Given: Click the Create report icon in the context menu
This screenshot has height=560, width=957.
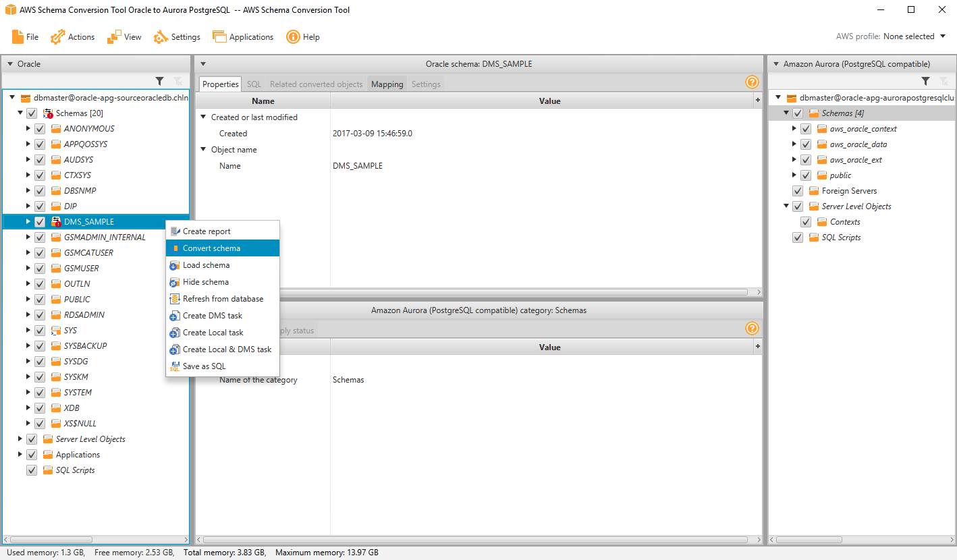Looking at the screenshot, I should tap(175, 231).
